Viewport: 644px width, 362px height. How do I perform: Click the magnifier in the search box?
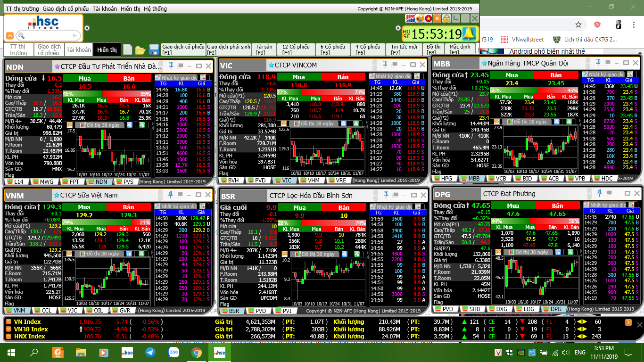[21, 35]
